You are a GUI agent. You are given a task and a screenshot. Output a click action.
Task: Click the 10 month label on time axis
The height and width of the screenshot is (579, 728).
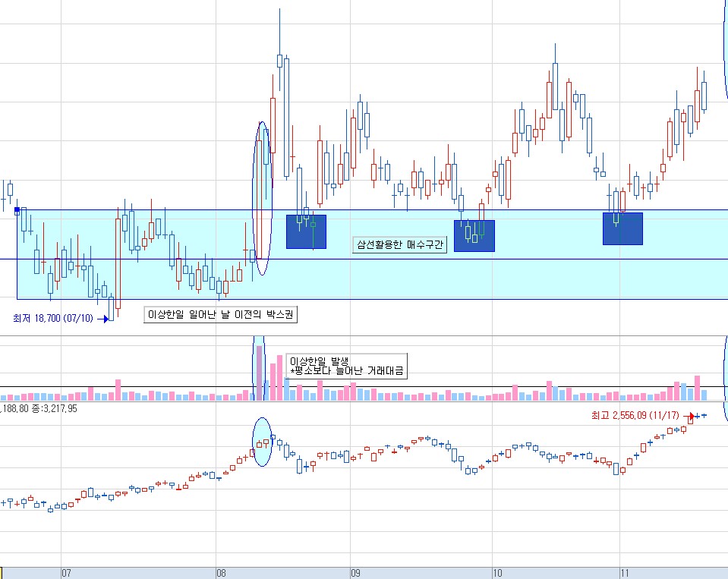(x=497, y=573)
